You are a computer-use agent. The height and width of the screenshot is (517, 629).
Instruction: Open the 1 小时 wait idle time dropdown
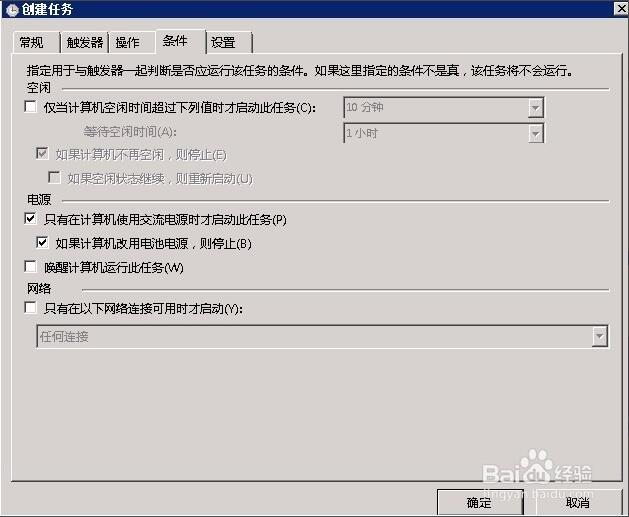pos(536,133)
